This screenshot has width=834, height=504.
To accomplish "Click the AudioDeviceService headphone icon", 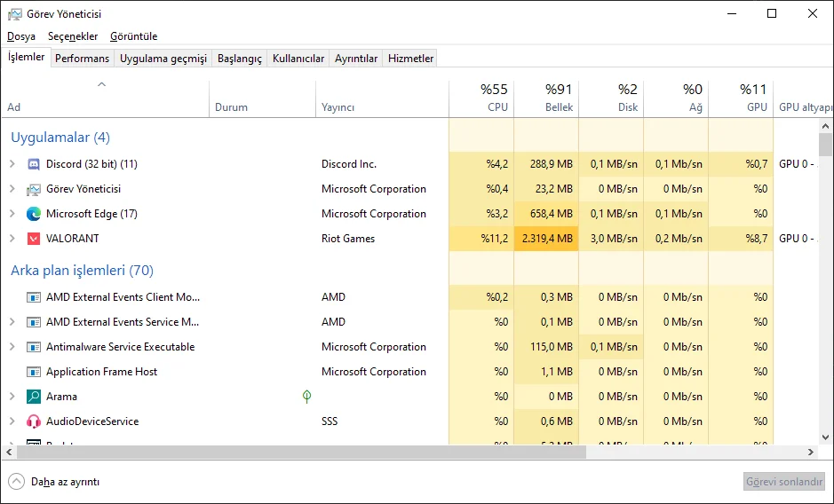I will click(x=34, y=421).
